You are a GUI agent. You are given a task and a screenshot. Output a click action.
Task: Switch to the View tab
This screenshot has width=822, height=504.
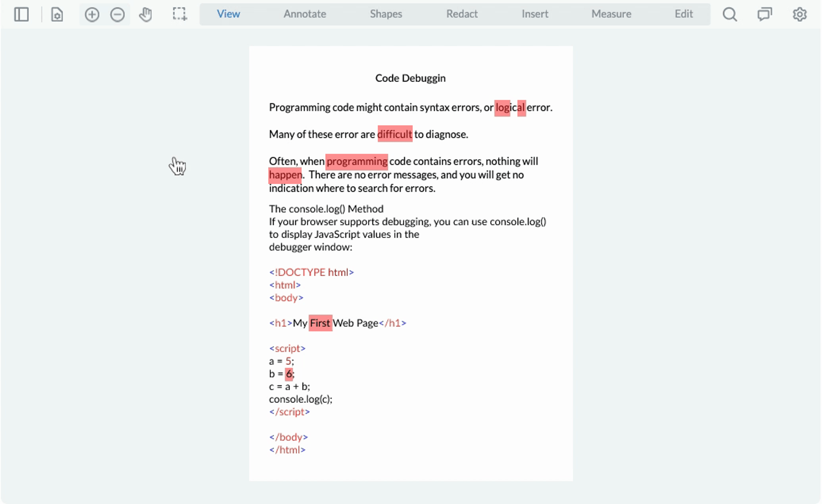click(x=228, y=14)
